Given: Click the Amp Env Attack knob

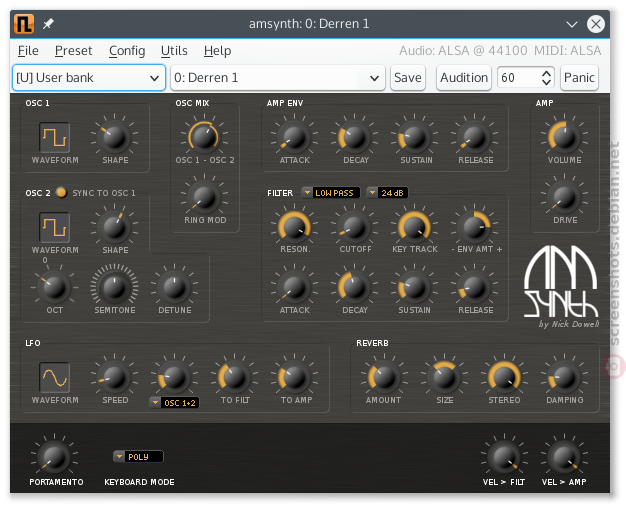Looking at the screenshot, I should pyautogui.click(x=295, y=138).
